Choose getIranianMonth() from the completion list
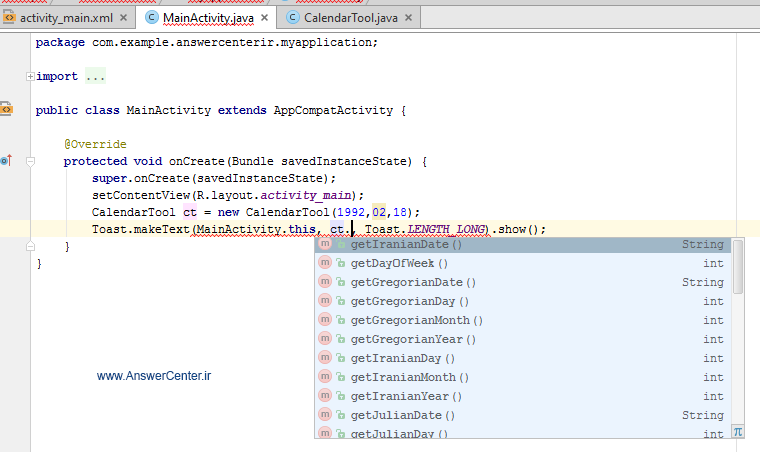This screenshot has height=452, width=760. coord(522,377)
